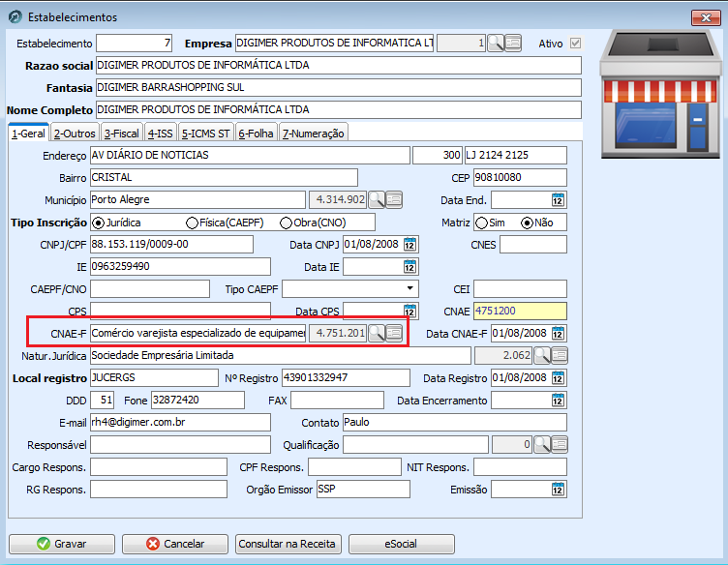Viewport: 728px width, 565px height.
Task: Search CNAE-F with the magnifier icon
Action: pyautogui.click(x=377, y=333)
